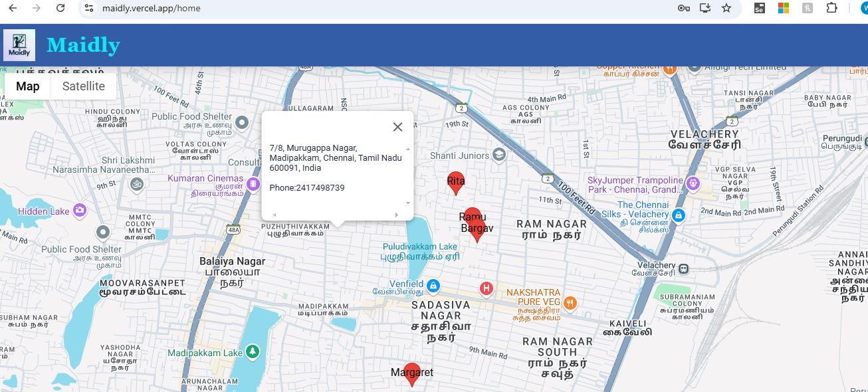Image resolution: width=868 pixels, height=392 pixels.
Task: Click the Velachery railway station icon
Action: point(683,268)
